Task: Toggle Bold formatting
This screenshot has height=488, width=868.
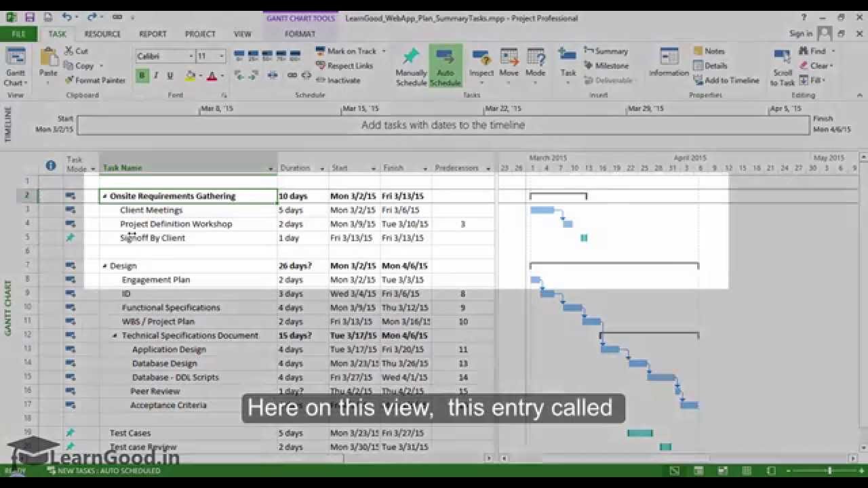Action: click(x=142, y=76)
